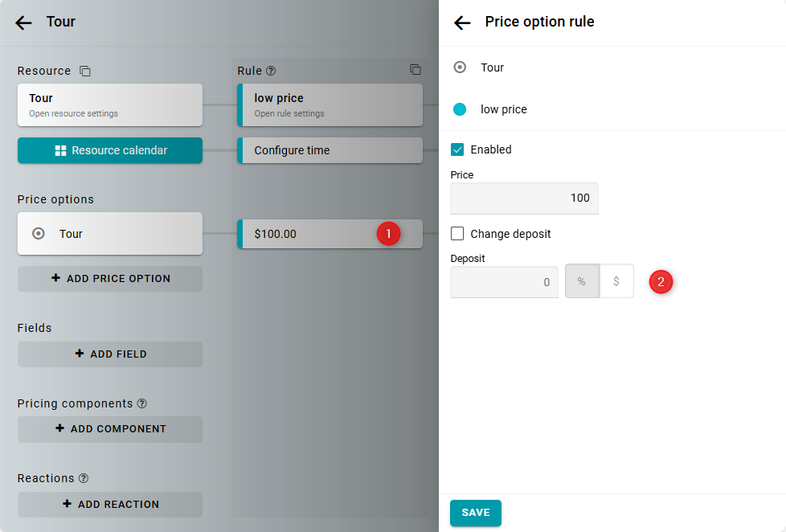Add a new price option
Screen dimensions: 786x532
110,279
